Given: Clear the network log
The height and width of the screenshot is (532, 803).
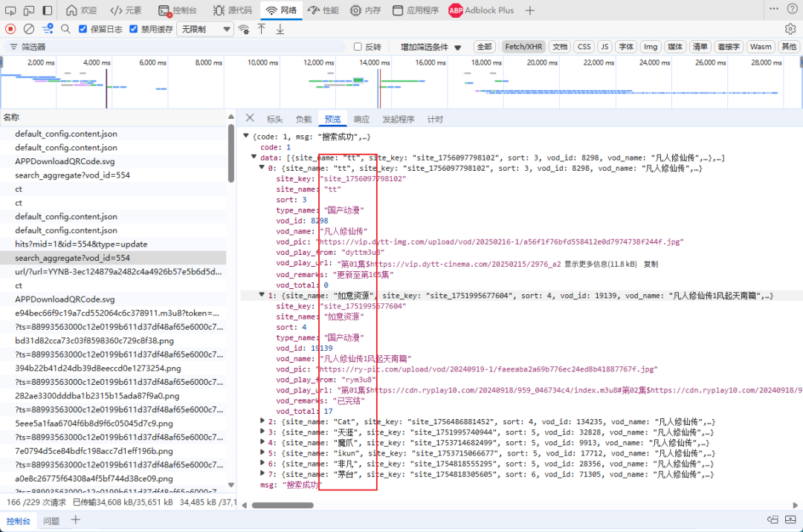Looking at the screenshot, I should [29, 29].
